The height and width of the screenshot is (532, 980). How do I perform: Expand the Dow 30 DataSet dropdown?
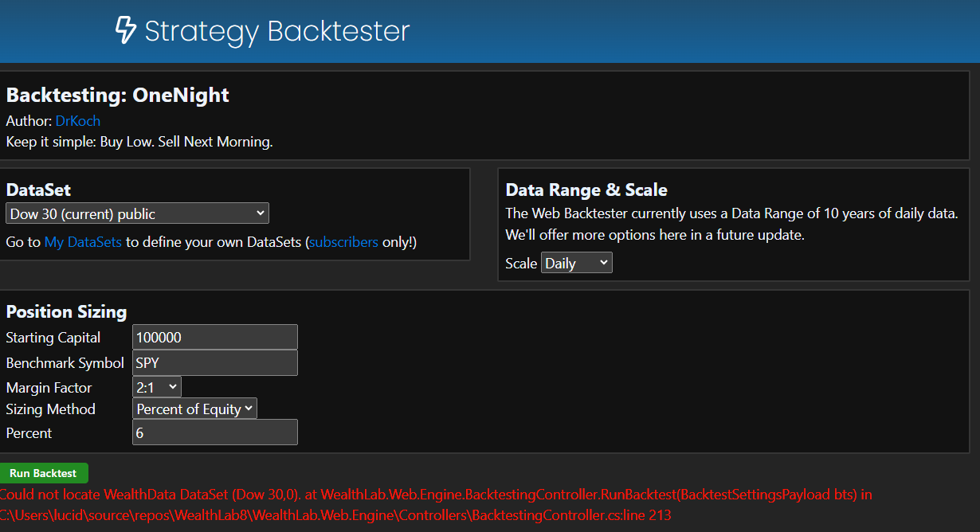click(137, 213)
